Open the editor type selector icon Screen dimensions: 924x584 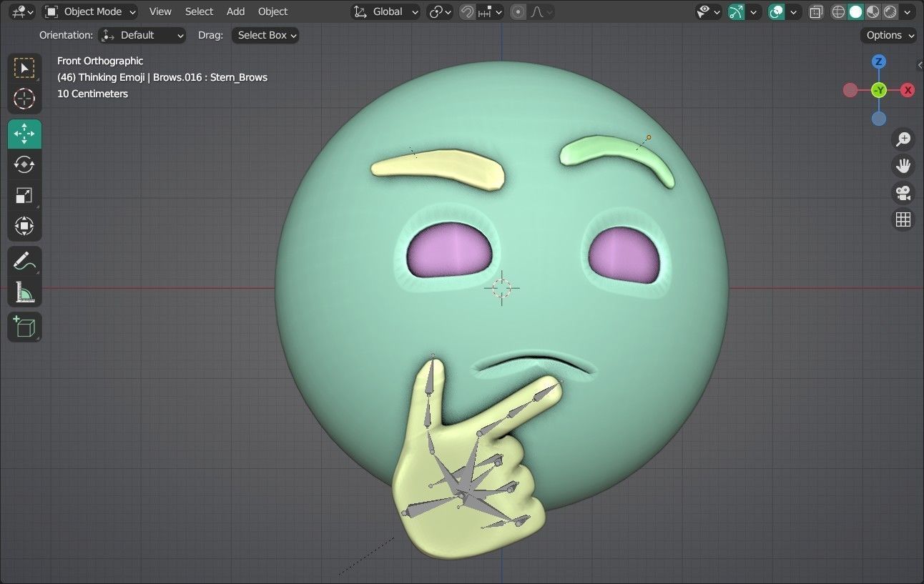click(x=23, y=11)
